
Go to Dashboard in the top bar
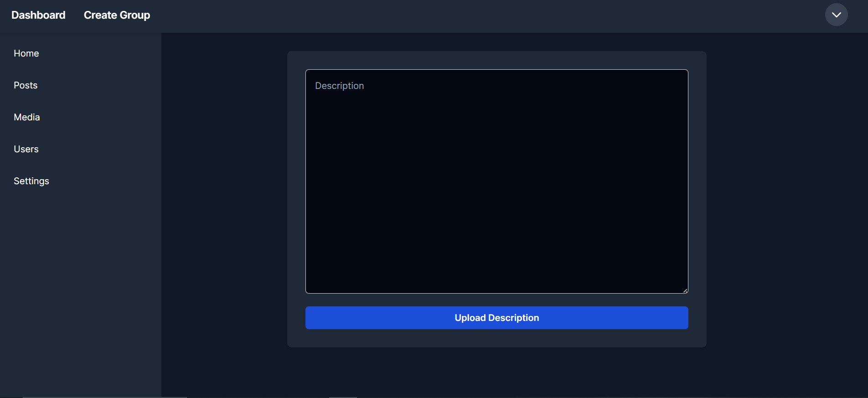click(38, 15)
